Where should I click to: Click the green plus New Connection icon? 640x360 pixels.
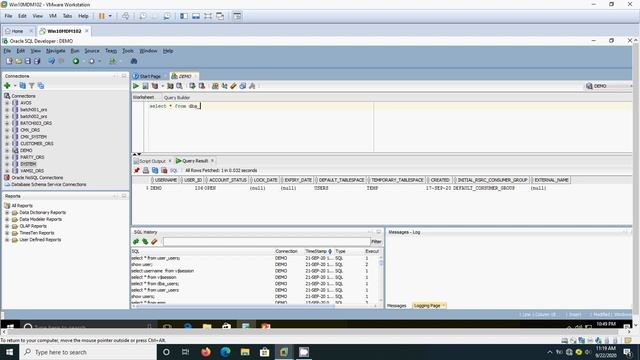(7, 86)
